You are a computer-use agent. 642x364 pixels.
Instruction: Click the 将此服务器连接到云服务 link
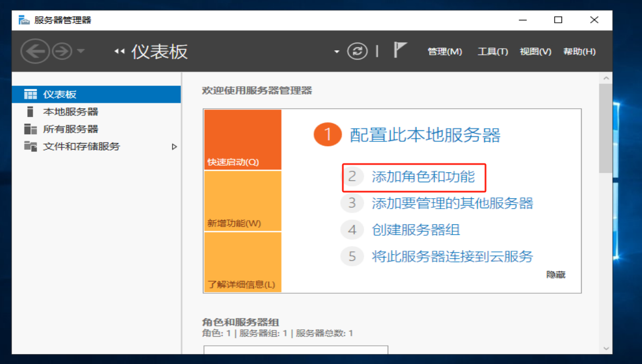tap(452, 256)
